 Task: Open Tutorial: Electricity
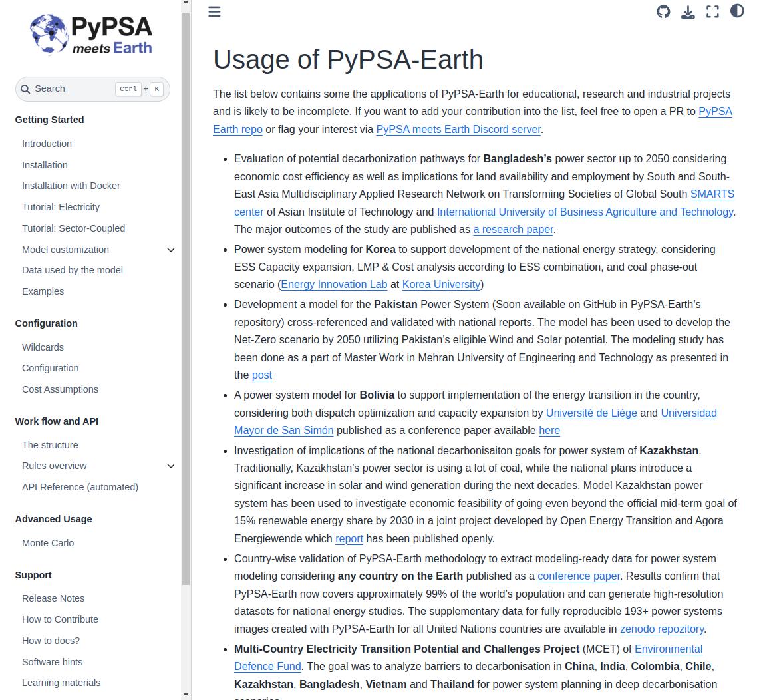61,207
